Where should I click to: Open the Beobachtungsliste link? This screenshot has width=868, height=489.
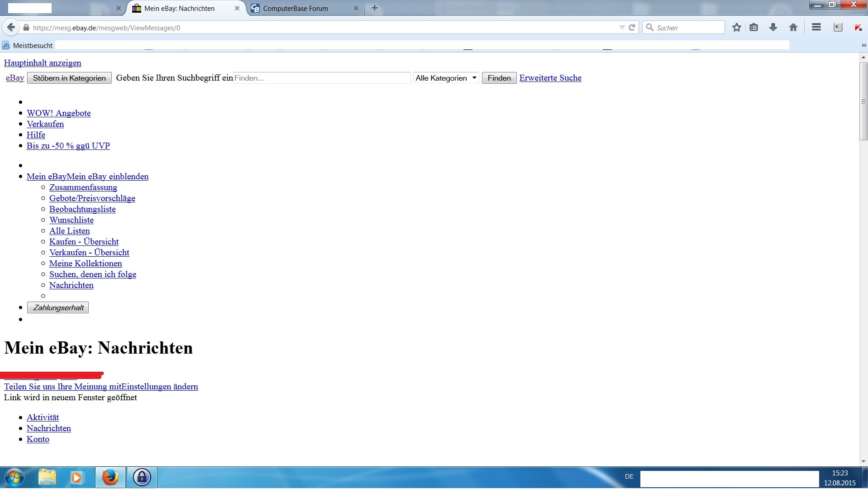click(82, 209)
